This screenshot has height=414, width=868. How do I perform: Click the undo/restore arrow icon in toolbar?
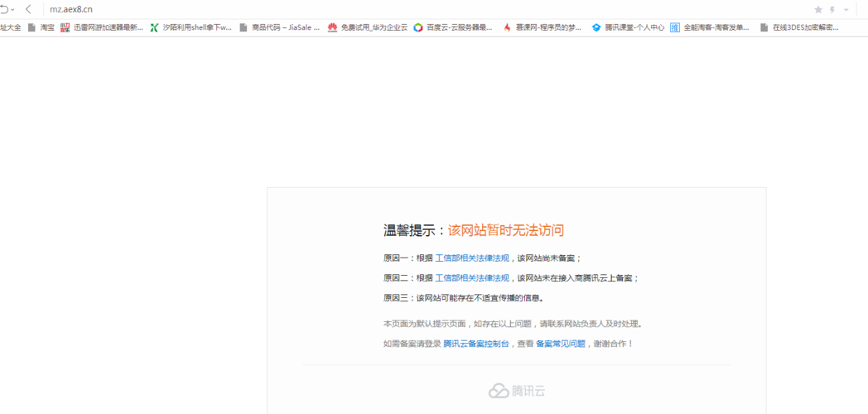(4, 9)
